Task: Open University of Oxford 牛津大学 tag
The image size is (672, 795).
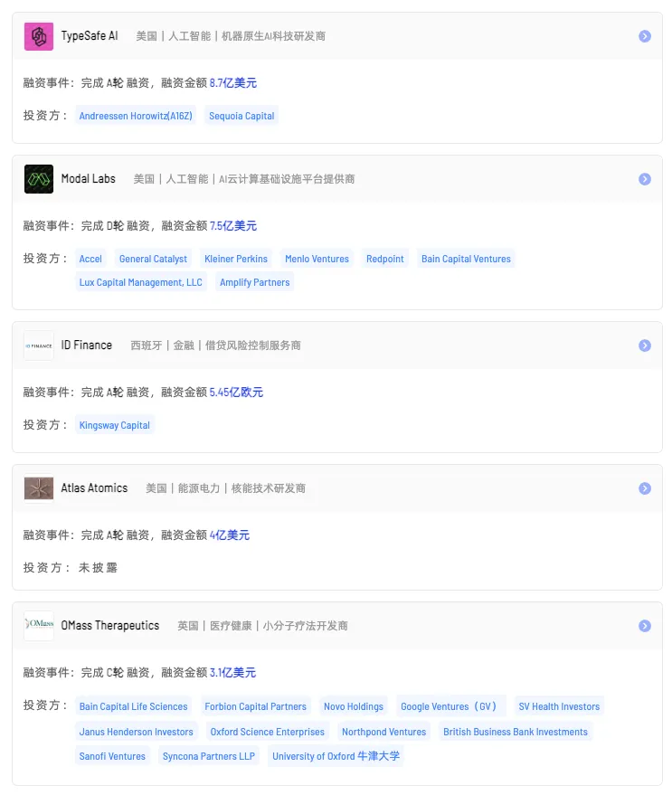Action: pos(336,756)
